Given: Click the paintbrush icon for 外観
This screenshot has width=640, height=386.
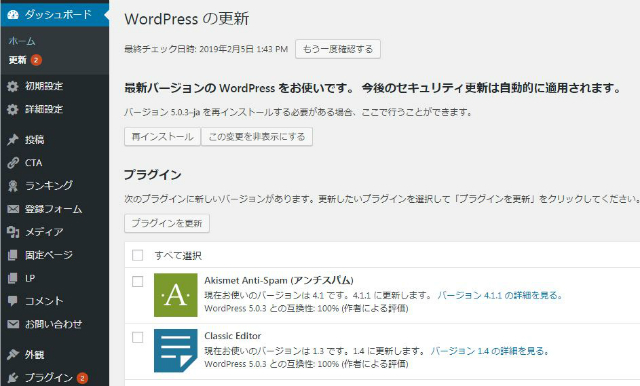Looking at the screenshot, I should point(13,355).
